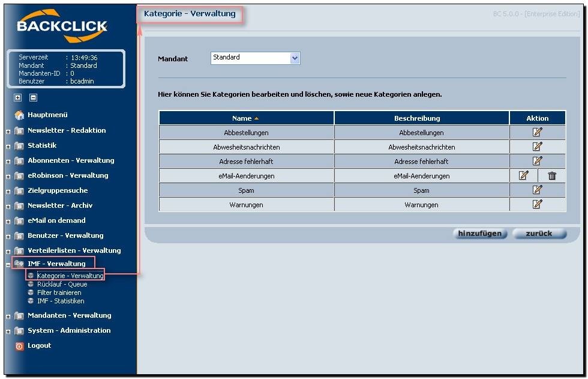This screenshot has width=588, height=379.
Task: Expand the Abonnenten - Verwaltung tree node
Action: tap(8, 162)
